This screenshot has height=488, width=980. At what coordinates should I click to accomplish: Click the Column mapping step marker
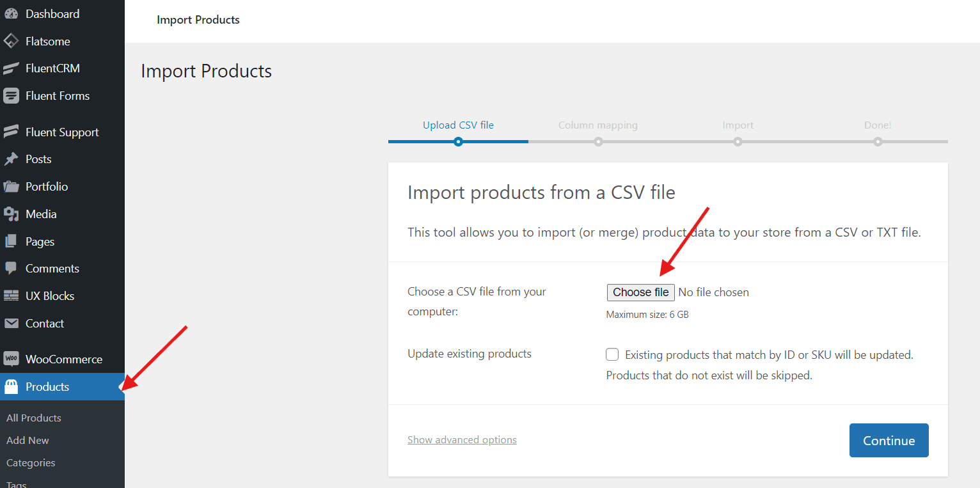pos(598,141)
